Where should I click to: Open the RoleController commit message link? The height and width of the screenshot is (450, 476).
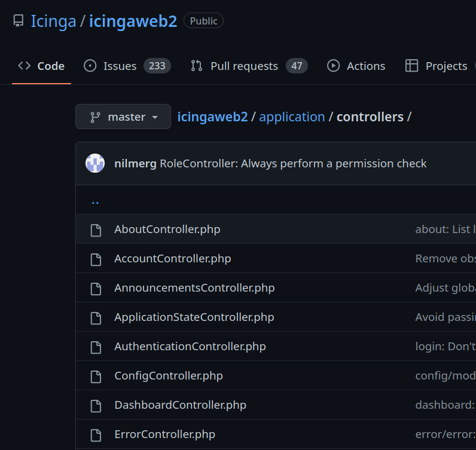293,163
